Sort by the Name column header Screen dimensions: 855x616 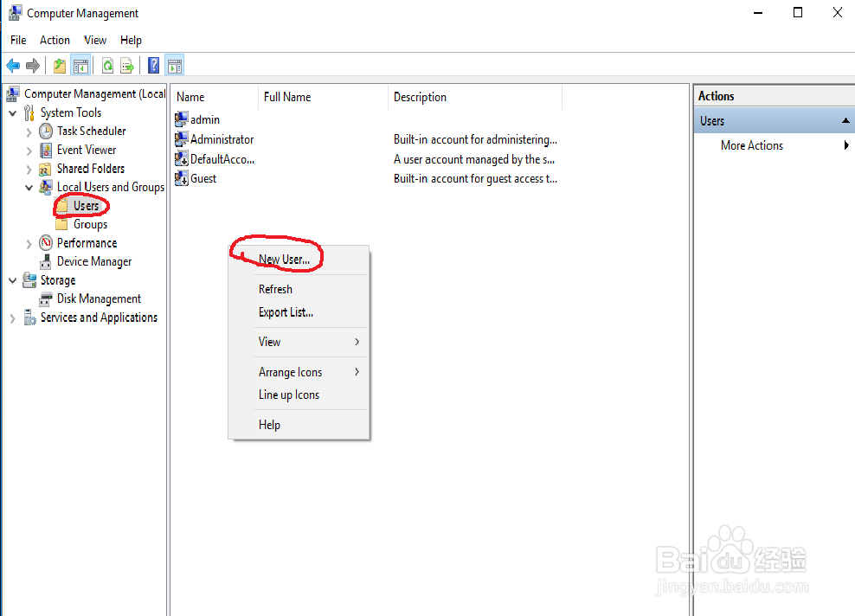(x=215, y=97)
